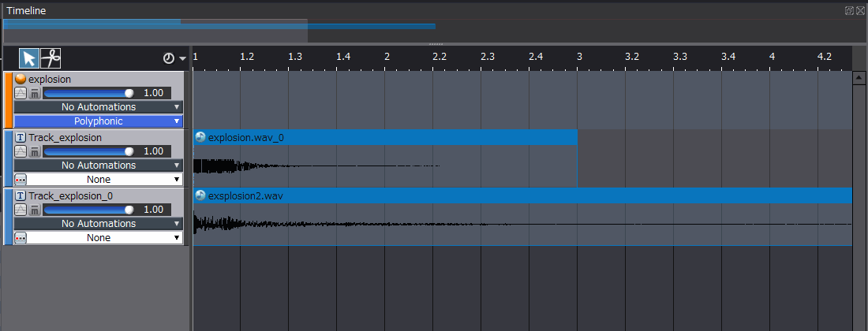Image resolution: width=868 pixels, height=331 pixels.
Task: Click ruler marker 2
Action: click(387, 57)
